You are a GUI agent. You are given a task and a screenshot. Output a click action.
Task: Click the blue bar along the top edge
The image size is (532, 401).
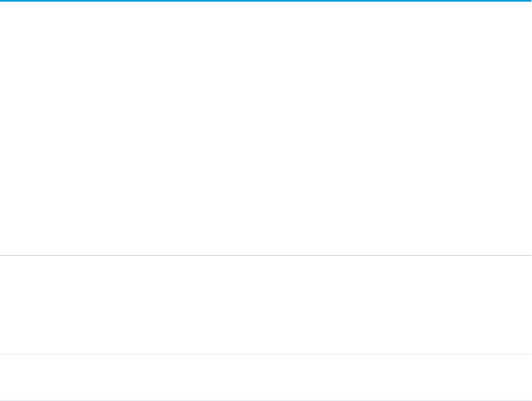pos(266,1)
